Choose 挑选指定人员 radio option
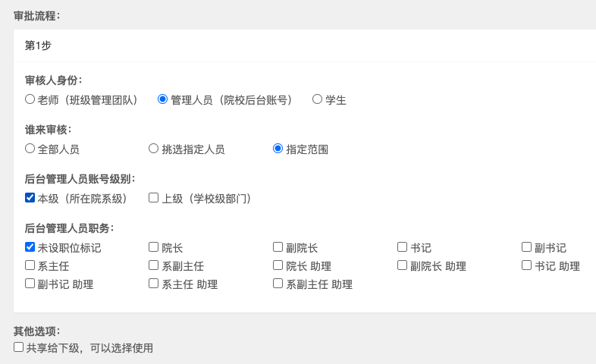The height and width of the screenshot is (364, 596). click(154, 149)
